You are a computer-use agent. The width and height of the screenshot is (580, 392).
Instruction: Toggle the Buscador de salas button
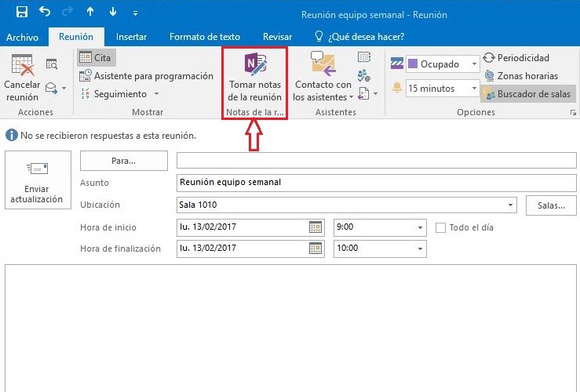point(528,94)
